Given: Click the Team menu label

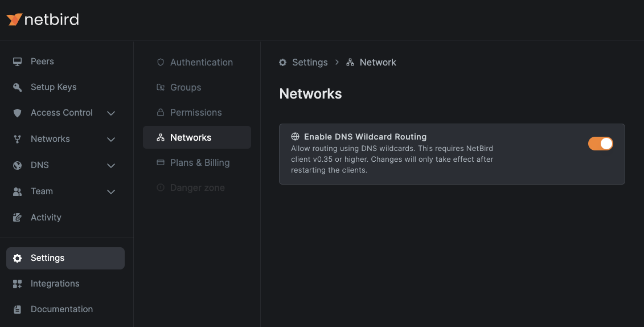Looking at the screenshot, I should [x=42, y=191].
